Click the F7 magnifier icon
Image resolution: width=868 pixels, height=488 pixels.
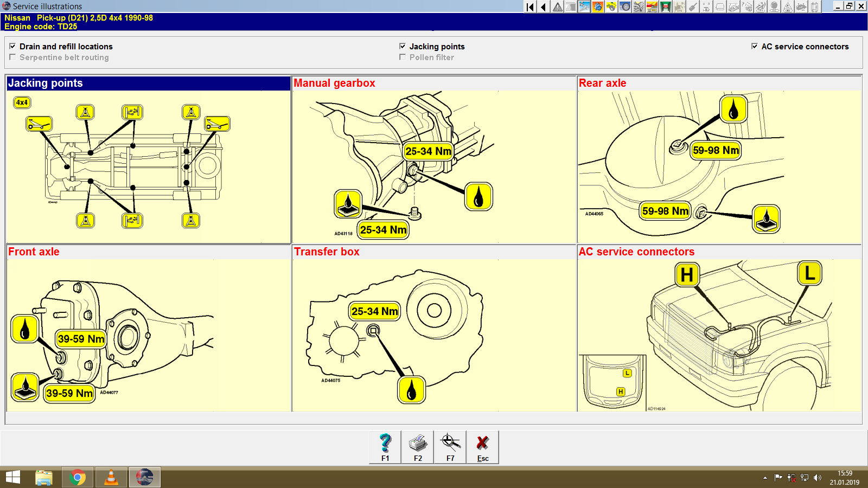click(450, 446)
